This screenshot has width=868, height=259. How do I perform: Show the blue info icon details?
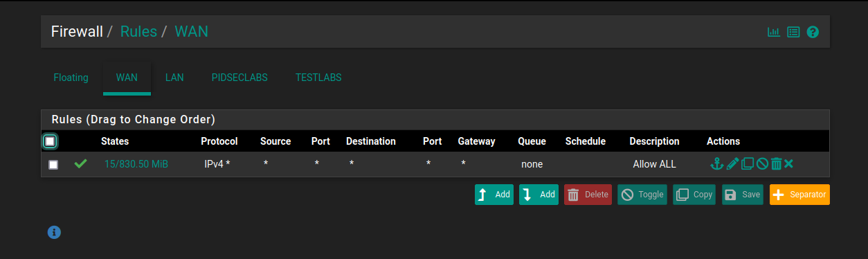pos(54,232)
